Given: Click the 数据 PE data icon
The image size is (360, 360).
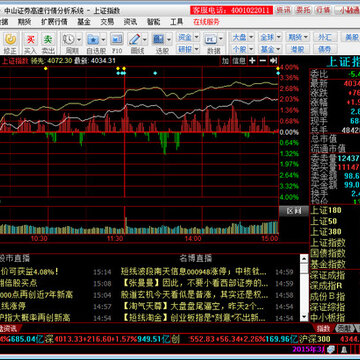Looking at the screenshot, I should point(211,39).
